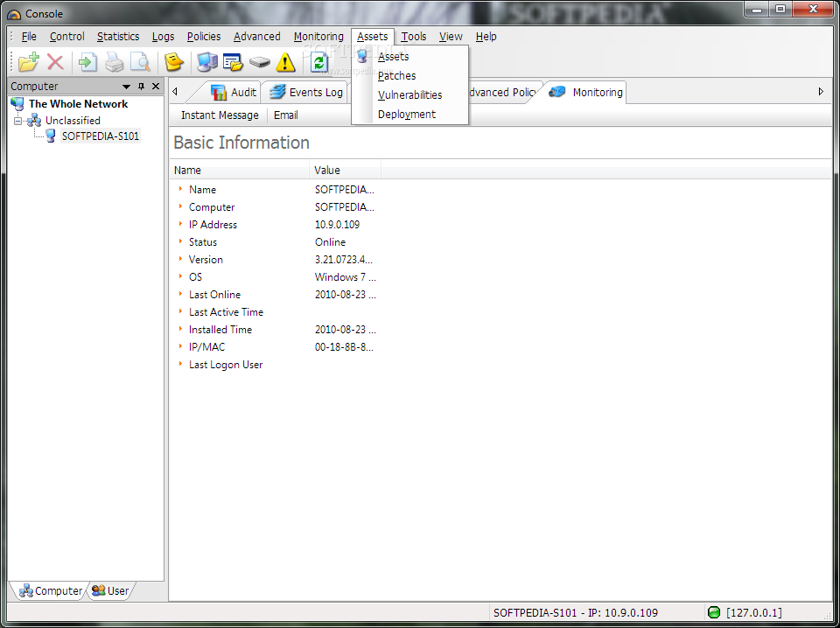The width and height of the screenshot is (840, 628).
Task: Choose Vulnerabilities from the Assets menu
Action: point(410,94)
